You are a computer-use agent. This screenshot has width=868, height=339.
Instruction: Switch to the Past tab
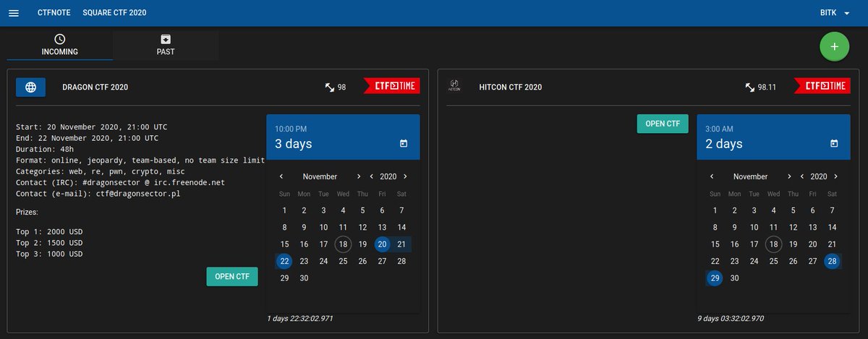coord(166,45)
